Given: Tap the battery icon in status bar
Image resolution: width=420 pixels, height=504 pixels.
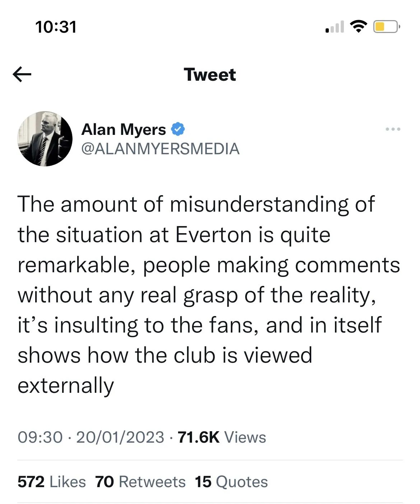Looking at the screenshot, I should 386,27.
